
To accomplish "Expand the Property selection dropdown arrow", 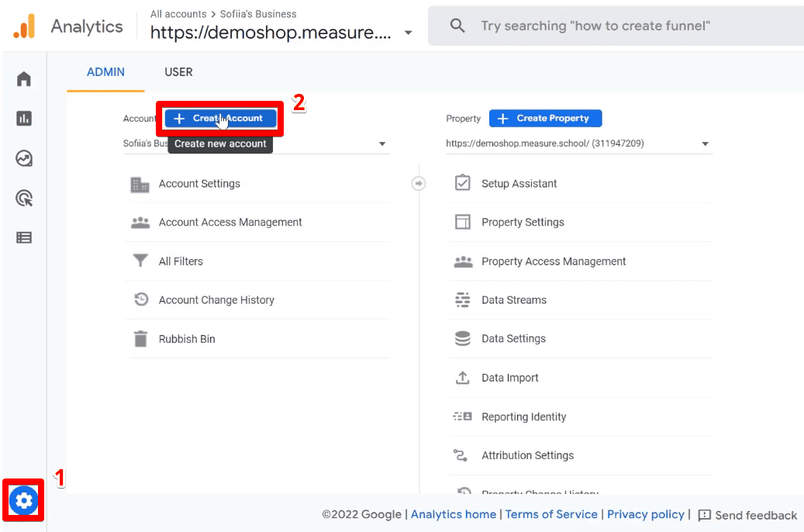I will point(705,143).
